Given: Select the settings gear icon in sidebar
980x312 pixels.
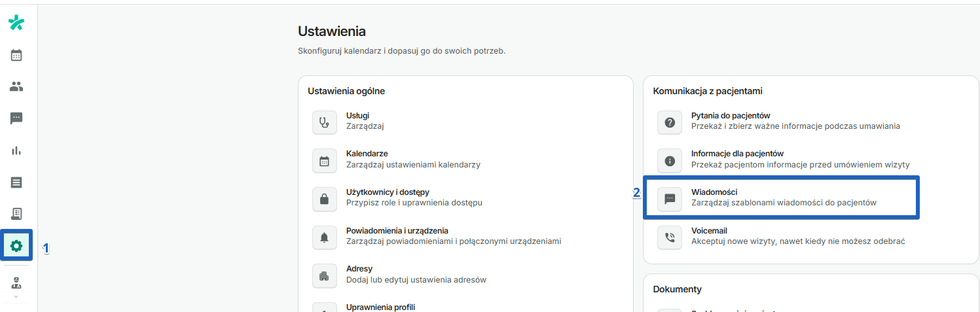Looking at the screenshot, I should 16,246.
